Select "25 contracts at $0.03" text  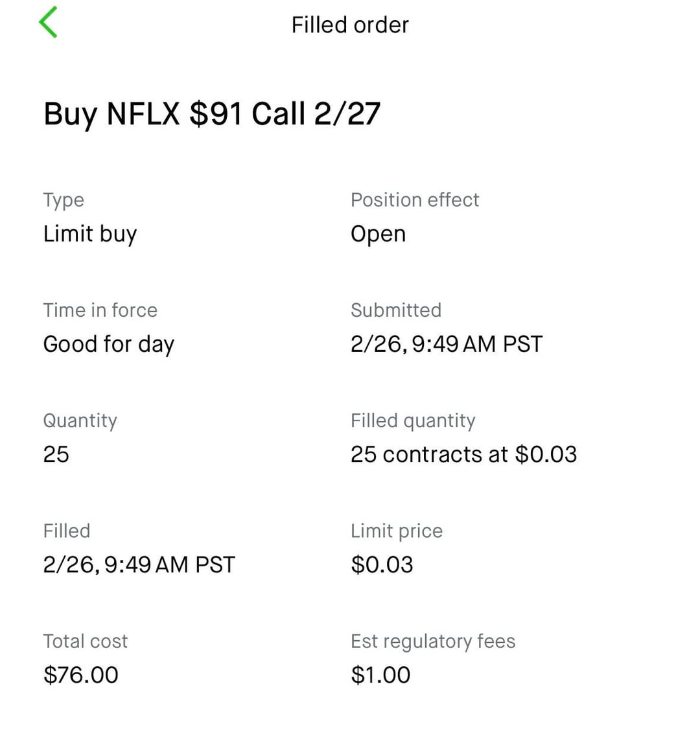click(463, 454)
